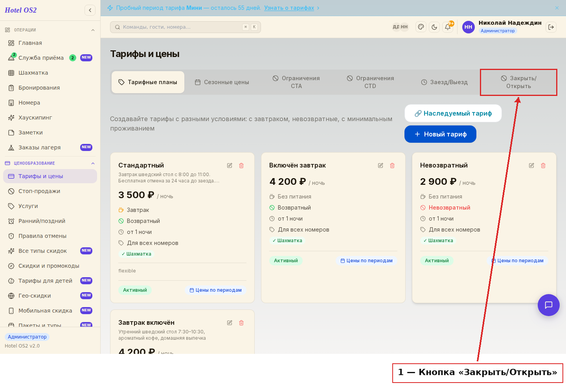Click the Новый тариф button
Screen dimensions: 566x392
[440, 134]
